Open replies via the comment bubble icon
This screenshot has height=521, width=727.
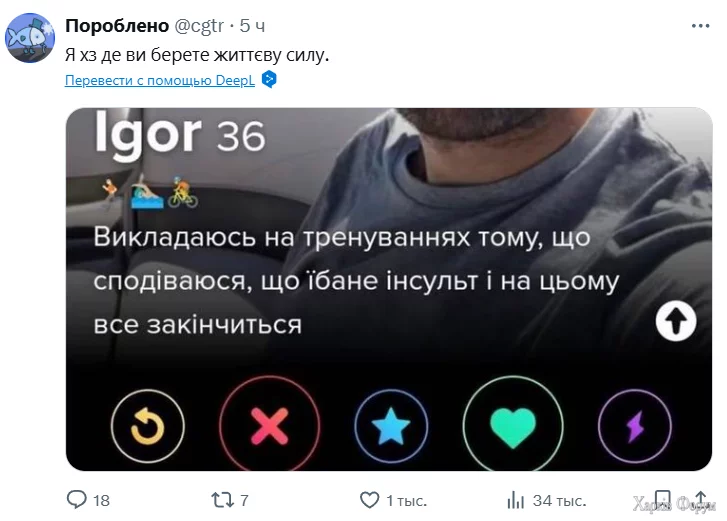coord(77,500)
